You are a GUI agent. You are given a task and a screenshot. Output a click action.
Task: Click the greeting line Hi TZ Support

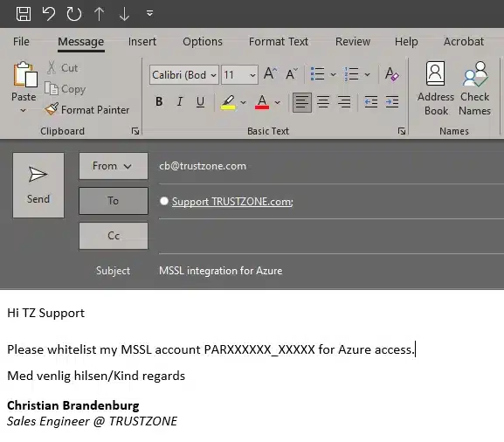46,313
